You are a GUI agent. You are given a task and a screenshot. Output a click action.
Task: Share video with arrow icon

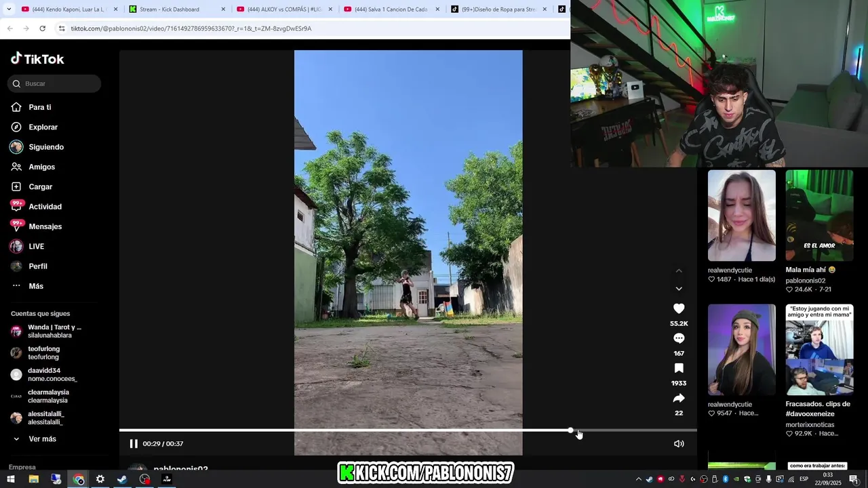click(679, 398)
